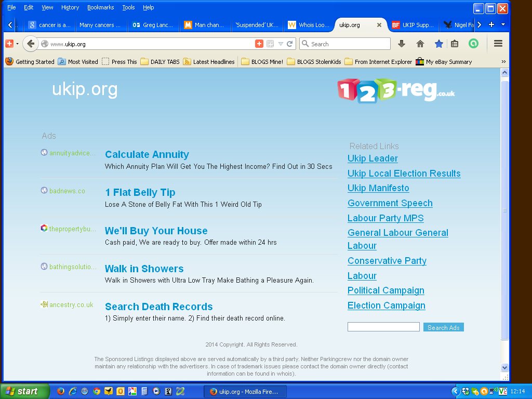532x399 pixels.
Task: Switch to the 'Whois Loo...' tab
Action: [309, 25]
